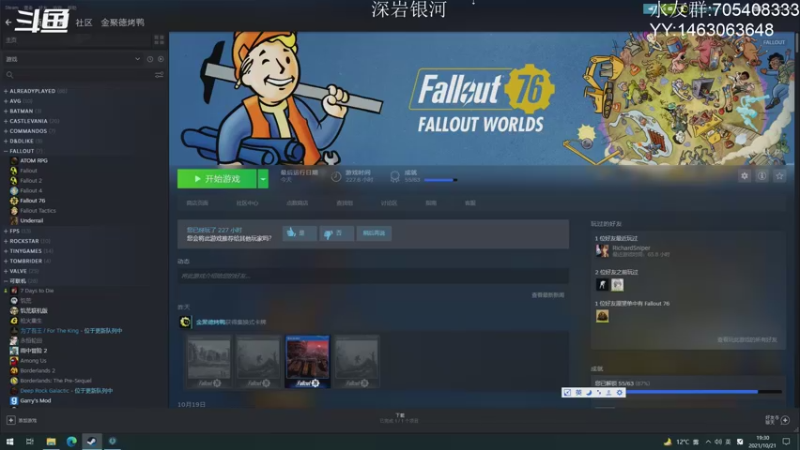
Task: Click the achievements ribbon icon near play bar
Action: (395, 177)
